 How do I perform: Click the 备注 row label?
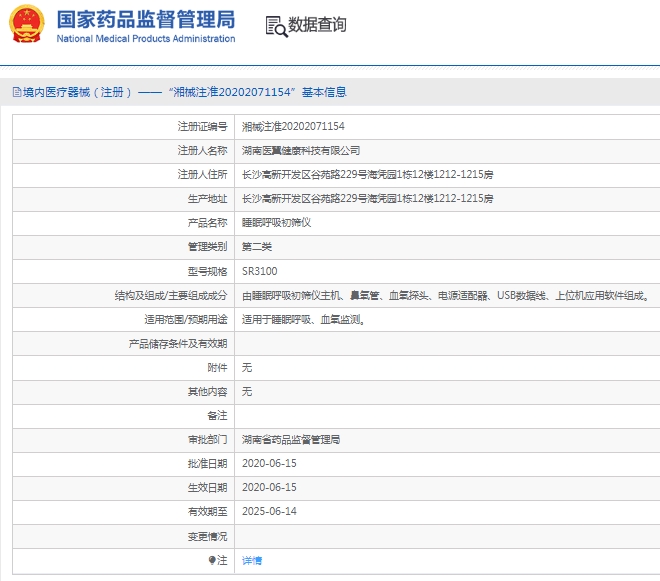[218, 416]
